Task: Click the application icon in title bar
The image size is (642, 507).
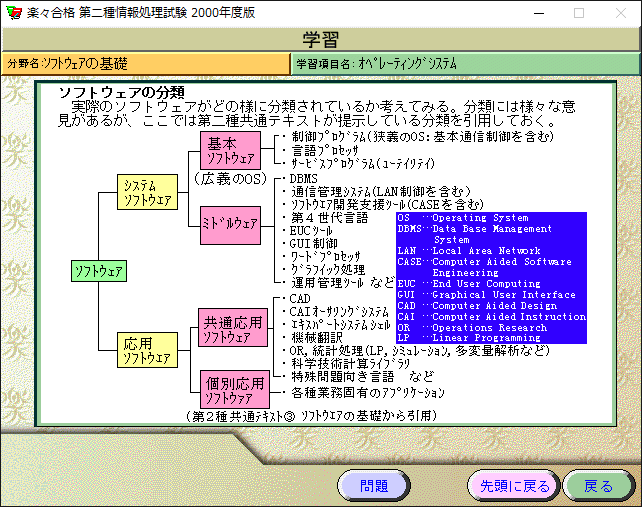Action: click(x=14, y=13)
